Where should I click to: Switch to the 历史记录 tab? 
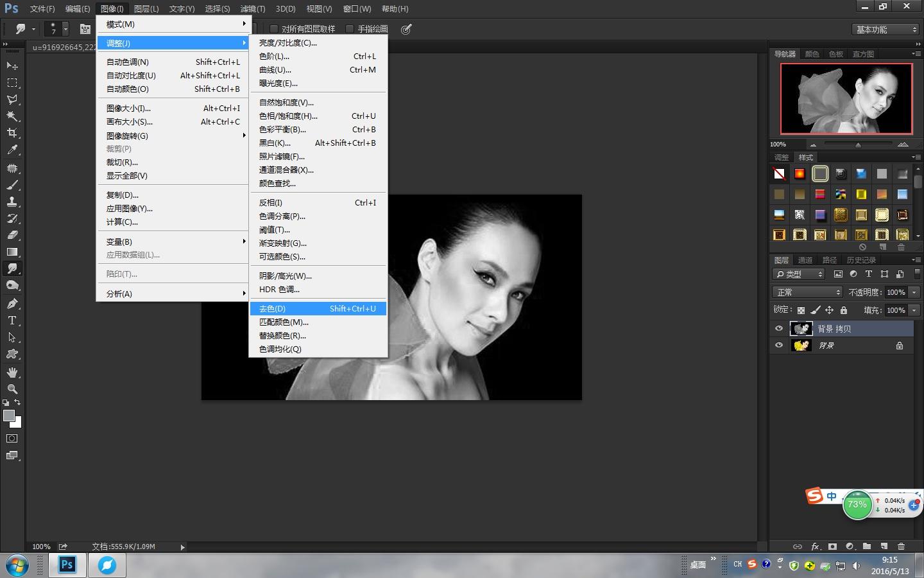861,260
